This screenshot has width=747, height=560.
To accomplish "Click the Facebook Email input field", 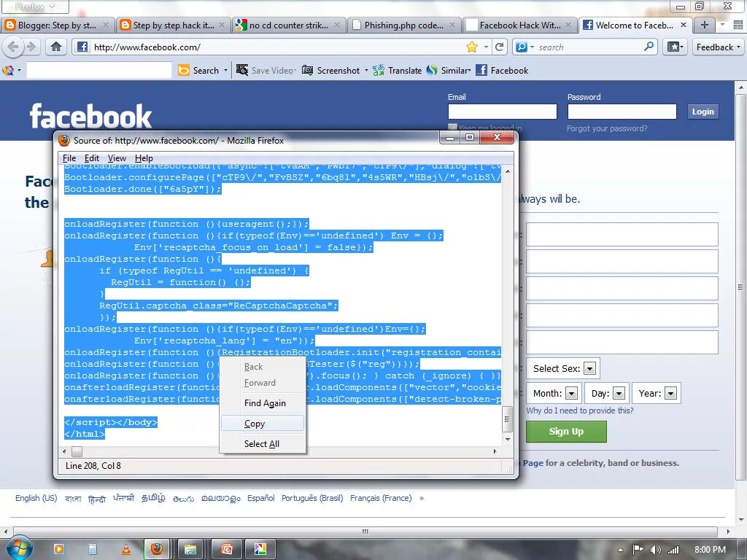I will 502,112.
